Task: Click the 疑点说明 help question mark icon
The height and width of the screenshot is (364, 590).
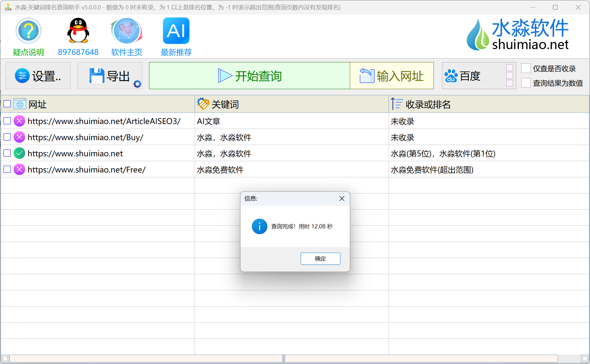Action: click(28, 31)
